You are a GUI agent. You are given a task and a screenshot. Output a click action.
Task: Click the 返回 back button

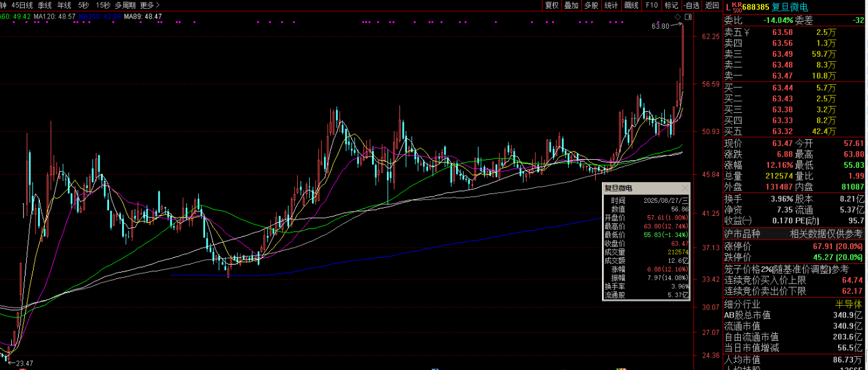tap(712, 5)
